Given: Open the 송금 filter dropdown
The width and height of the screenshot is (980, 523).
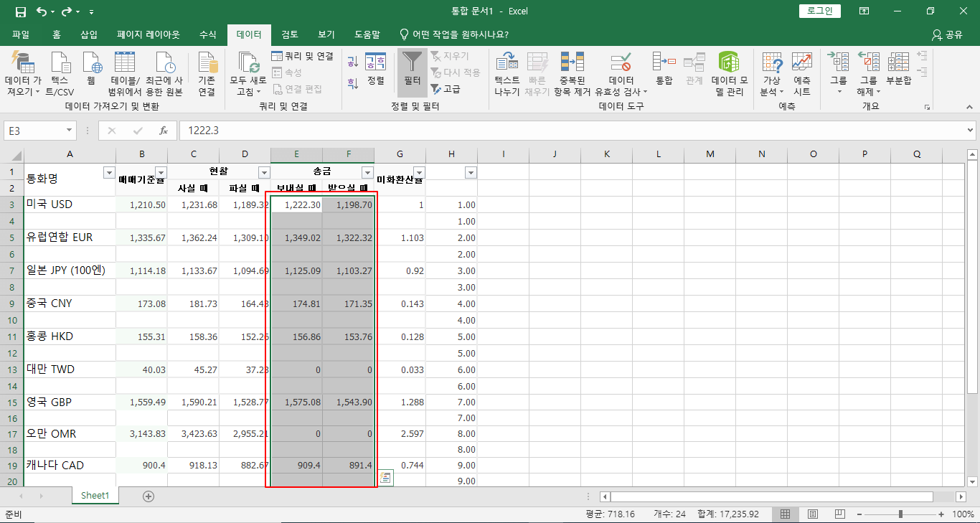Looking at the screenshot, I should coord(367,172).
